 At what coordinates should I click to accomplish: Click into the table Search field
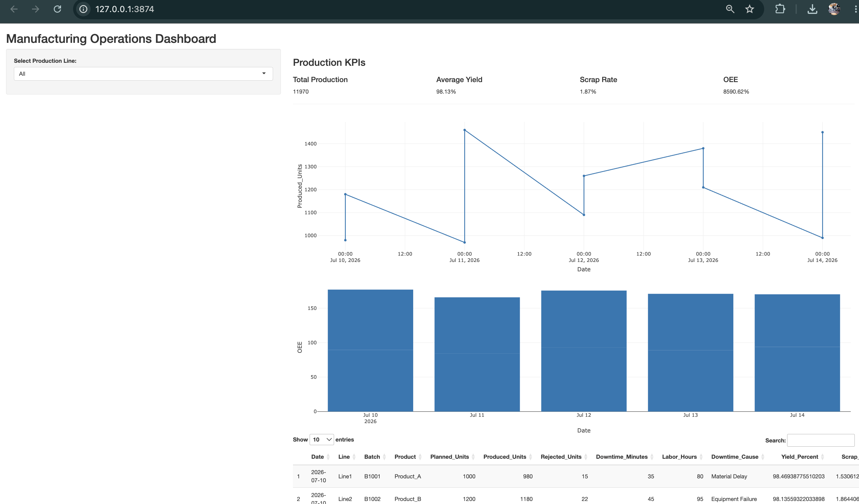[x=820, y=440]
